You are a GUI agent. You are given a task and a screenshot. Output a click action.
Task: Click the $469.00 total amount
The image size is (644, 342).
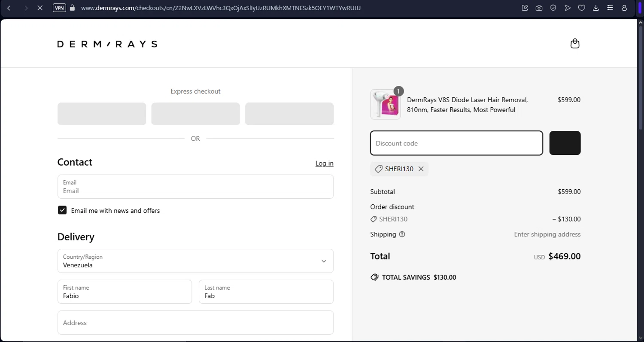point(564,256)
